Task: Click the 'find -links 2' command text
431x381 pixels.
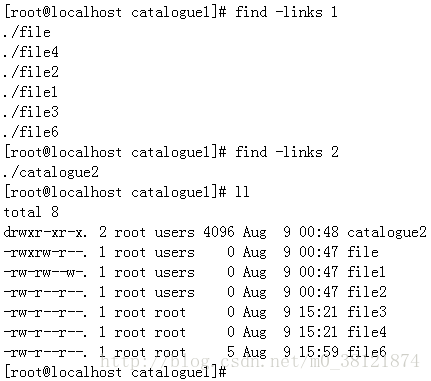Action: tap(287, 152)
